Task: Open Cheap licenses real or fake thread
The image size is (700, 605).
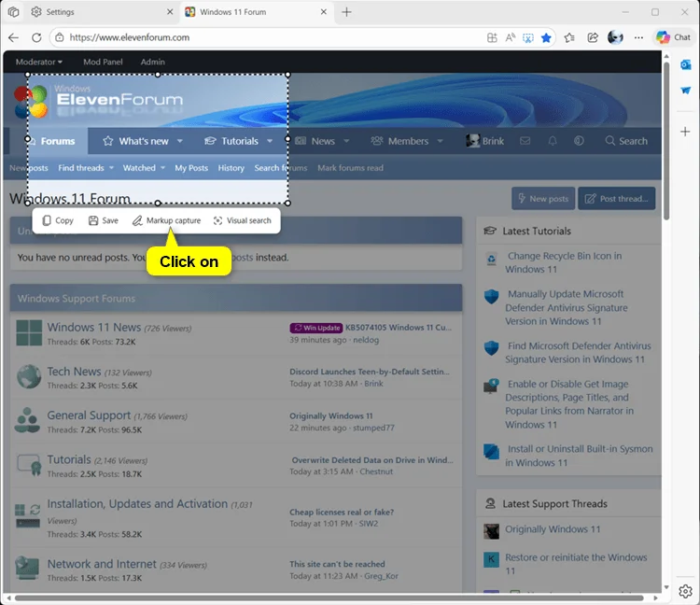Action: coord(342,513)
